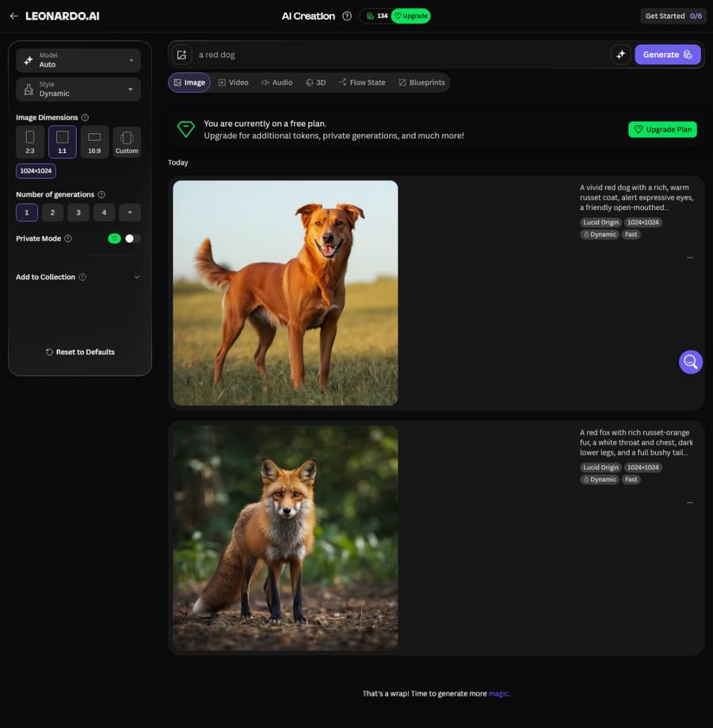713x728 pixels.
Task: Switch to the 3D tab
Action: (315, 82)
